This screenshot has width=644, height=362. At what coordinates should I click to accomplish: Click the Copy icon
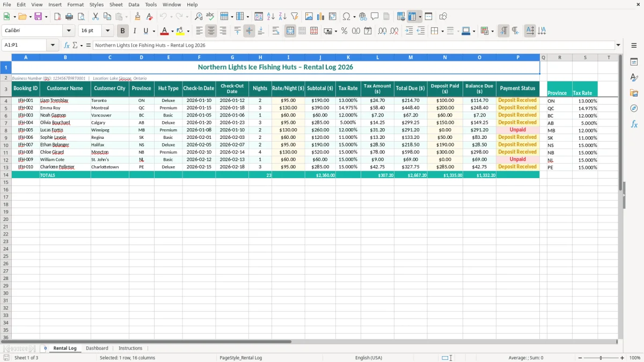click(107, 17)
